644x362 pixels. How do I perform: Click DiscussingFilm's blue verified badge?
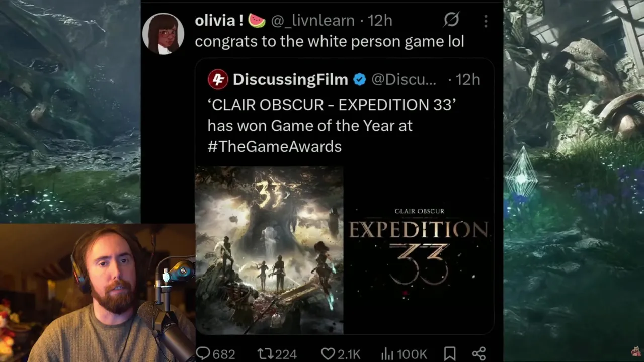coord(359,79)
